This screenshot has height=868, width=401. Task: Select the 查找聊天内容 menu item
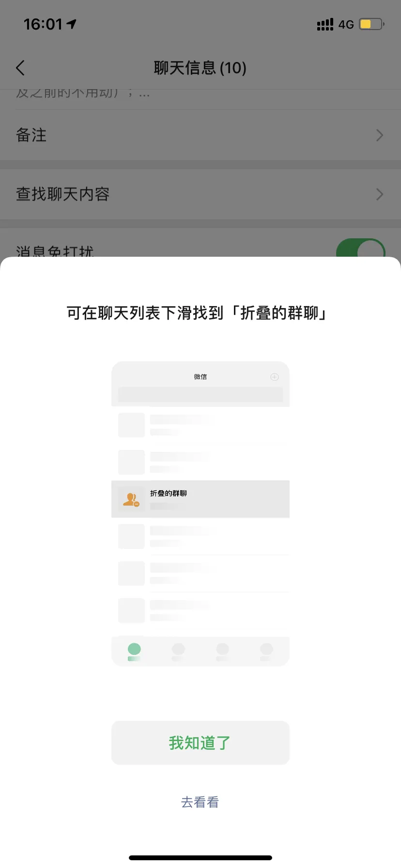click(200, 194)
